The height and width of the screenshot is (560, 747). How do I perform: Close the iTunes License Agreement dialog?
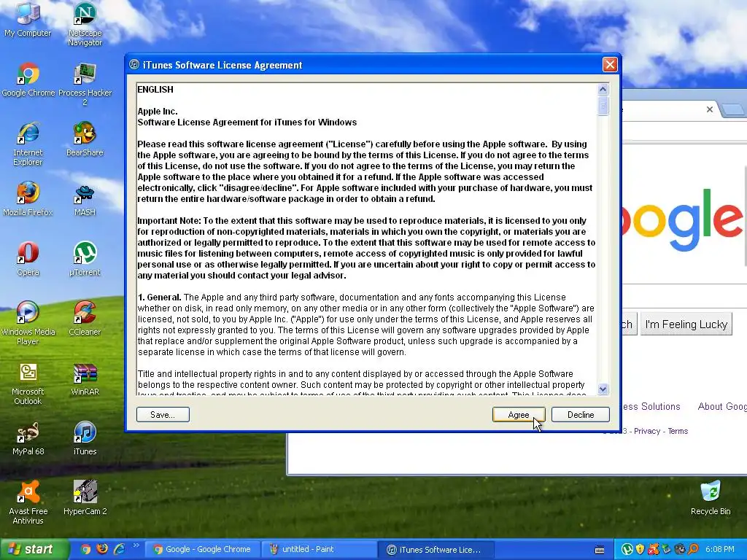pos(610,65)
